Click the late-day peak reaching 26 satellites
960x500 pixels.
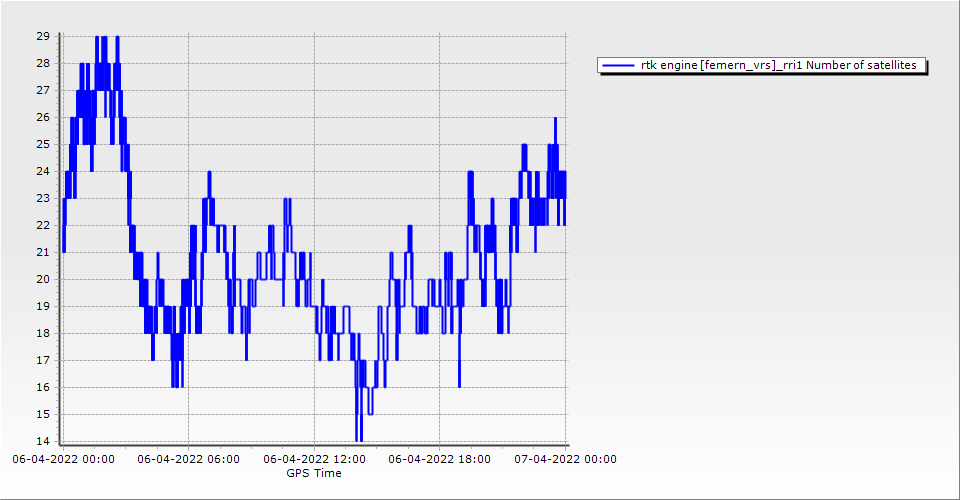(x=555, y=119)
